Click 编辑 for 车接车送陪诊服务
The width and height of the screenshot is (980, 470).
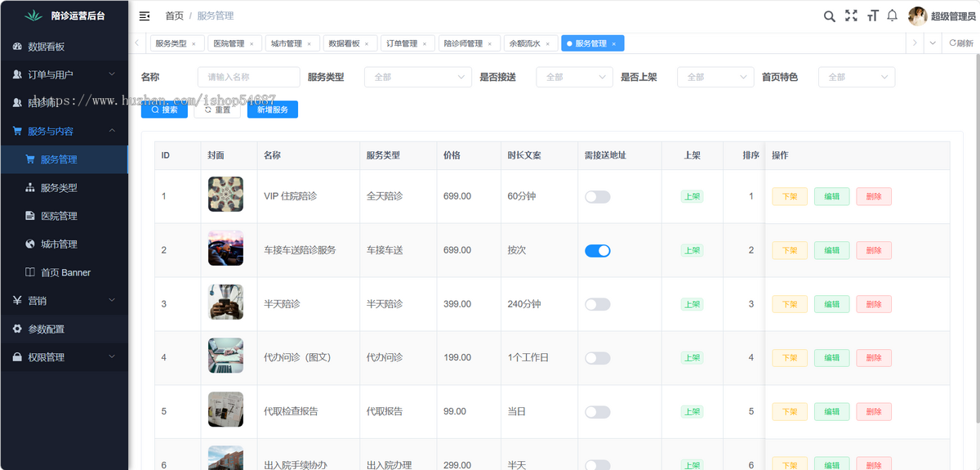[831, 251]
